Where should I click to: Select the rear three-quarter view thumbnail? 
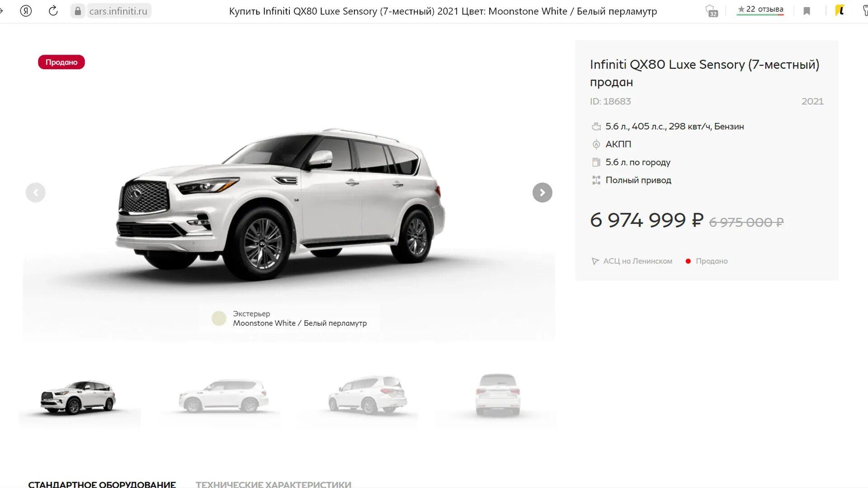pos(368,395)
